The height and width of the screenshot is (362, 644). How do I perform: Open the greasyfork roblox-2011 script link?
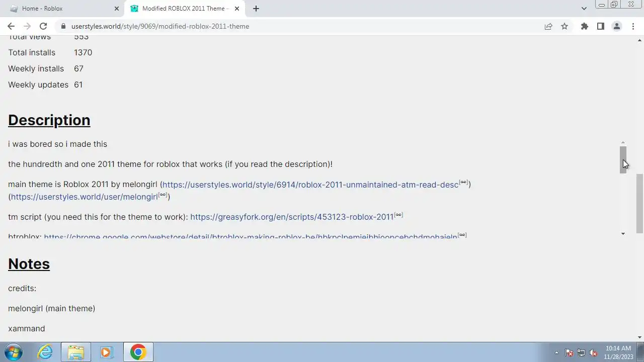292,217
